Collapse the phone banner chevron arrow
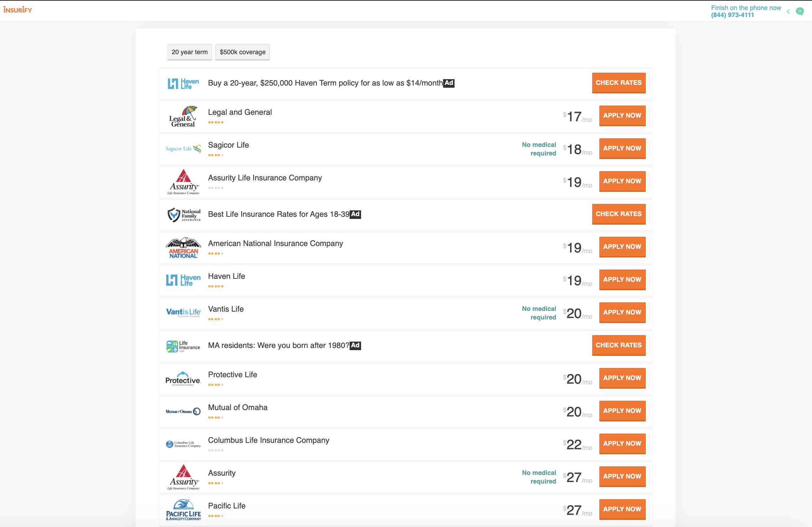The width and height of the screenshot is (812, 527). coord(788,11)
